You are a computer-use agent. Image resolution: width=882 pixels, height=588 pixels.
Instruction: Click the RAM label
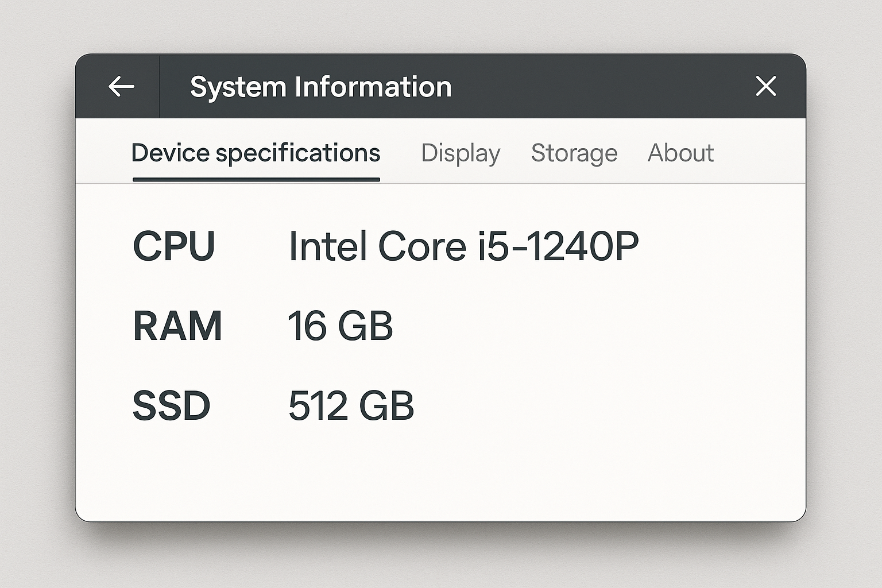(177, 326)
